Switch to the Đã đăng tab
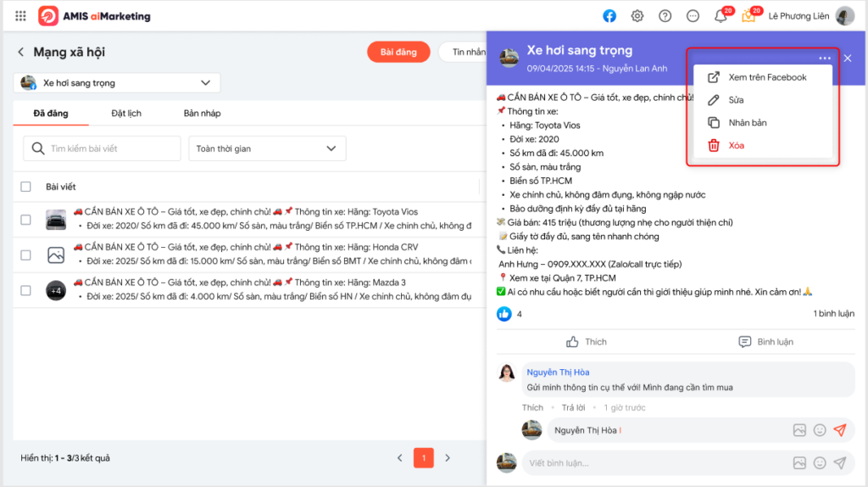Viewport: 868px width, 487px height. click(x=51, y=114)
